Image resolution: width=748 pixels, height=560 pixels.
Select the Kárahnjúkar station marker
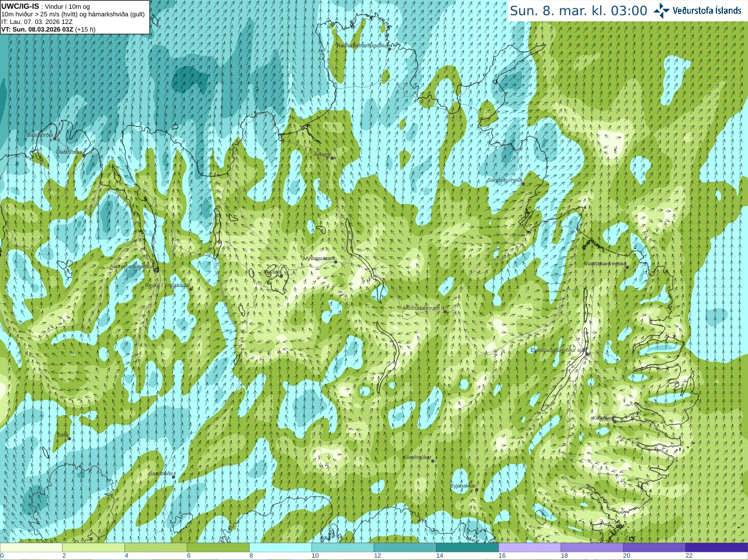pyautogui.click(x=432, y=461)
